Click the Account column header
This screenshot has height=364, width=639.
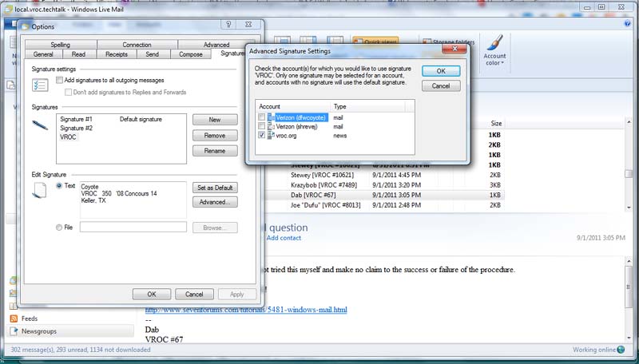click(x=292, y=106)
